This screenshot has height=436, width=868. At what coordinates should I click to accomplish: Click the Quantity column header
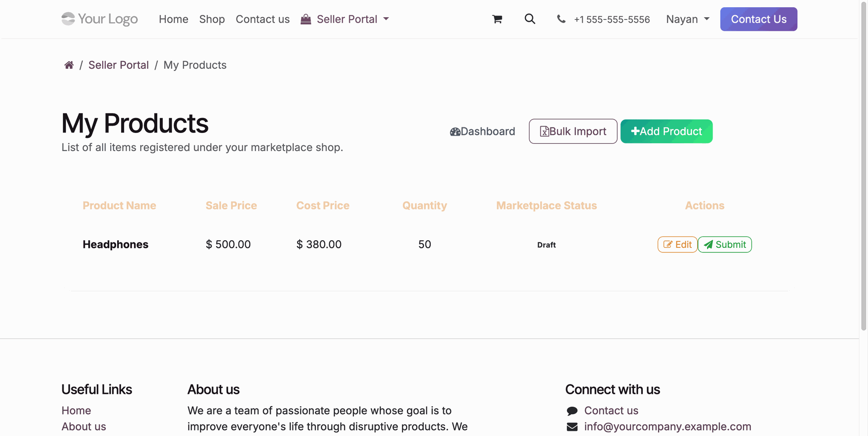point(425,206)
